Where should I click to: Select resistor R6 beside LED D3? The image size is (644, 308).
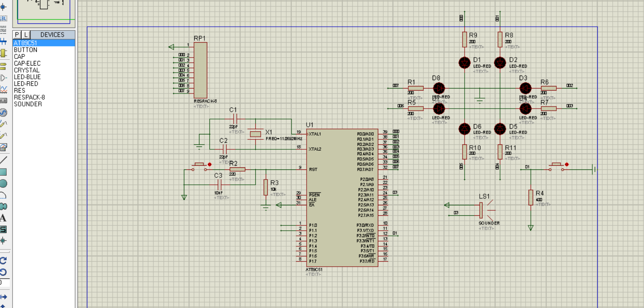coord(548,88)
